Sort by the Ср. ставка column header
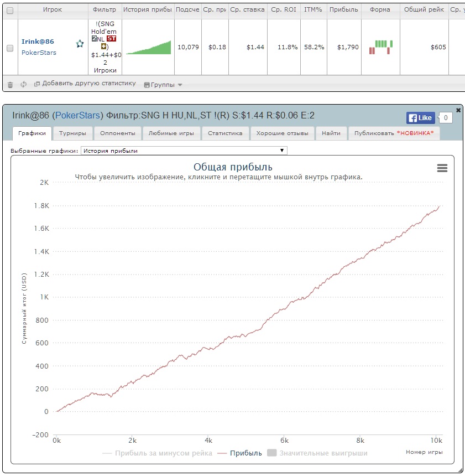465x476 pixels. click(248, 10)
